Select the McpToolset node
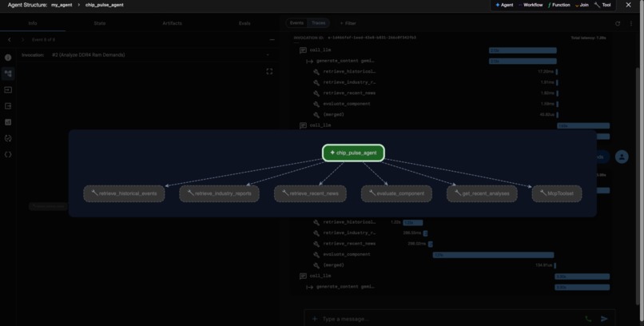The height and width of the screenshot is (326, 644). pyautogui.click(x=557, y=193)
